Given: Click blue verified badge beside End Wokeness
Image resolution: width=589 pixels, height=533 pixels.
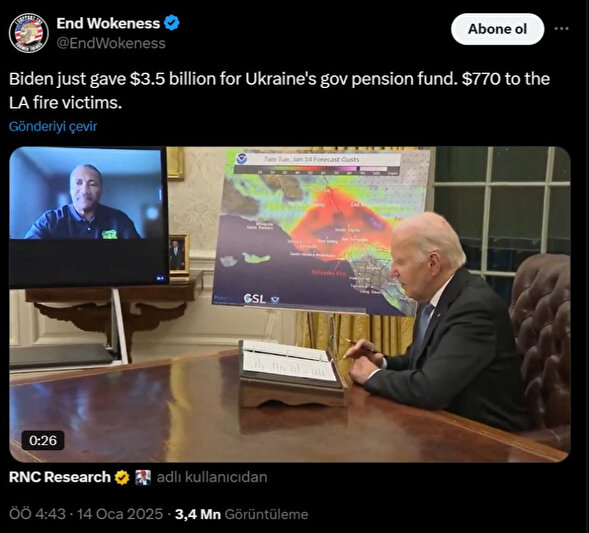Looking at the screenshot, I should click(x=172, y=23).
